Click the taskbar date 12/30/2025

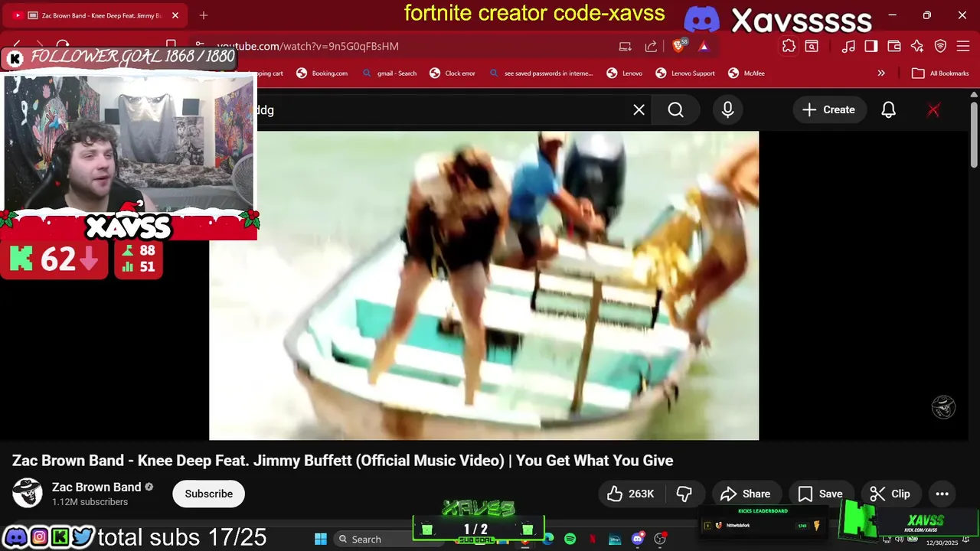point(942,543)
